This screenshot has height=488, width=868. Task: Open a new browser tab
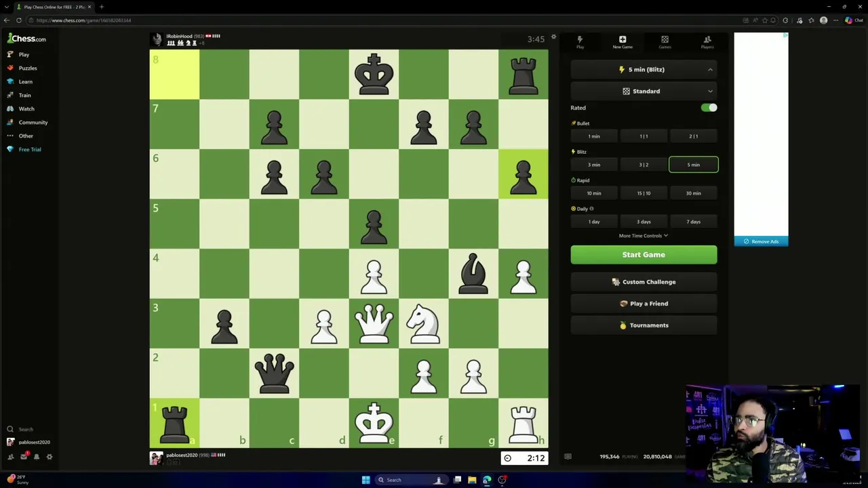[101, 7]
